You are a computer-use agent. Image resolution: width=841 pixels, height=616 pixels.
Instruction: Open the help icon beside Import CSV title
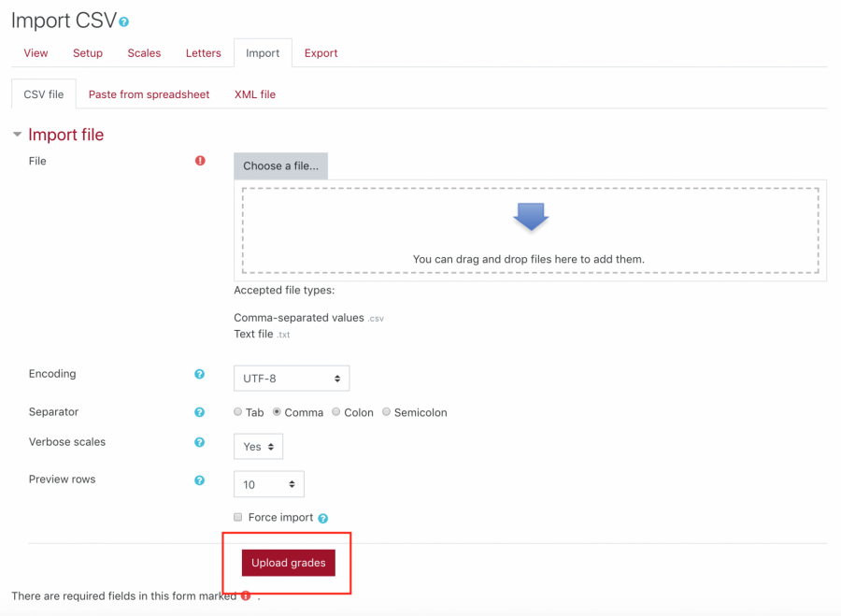coord(124,22)
